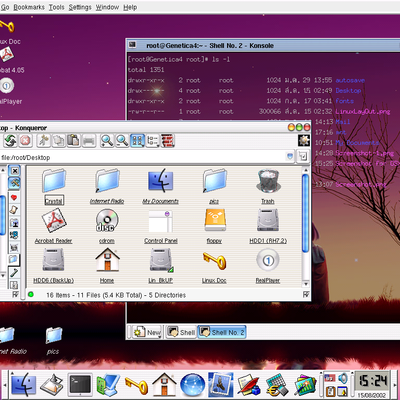Click the Desktop entry in Konsole listing
This screenshot has width=400, height=400.
tap(348, 90)
